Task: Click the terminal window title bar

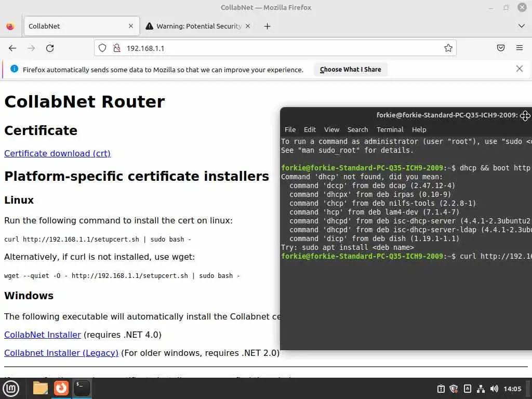Action: pos(406,115)
